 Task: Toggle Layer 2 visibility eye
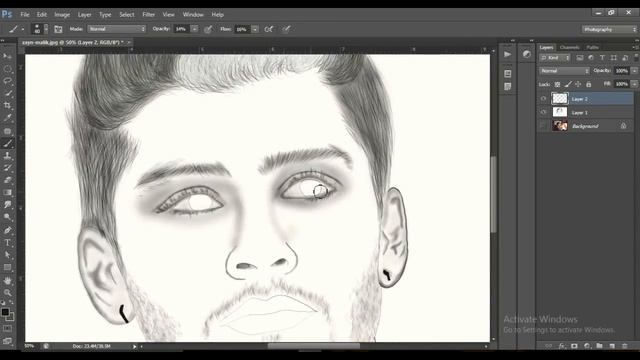point(543,99)
